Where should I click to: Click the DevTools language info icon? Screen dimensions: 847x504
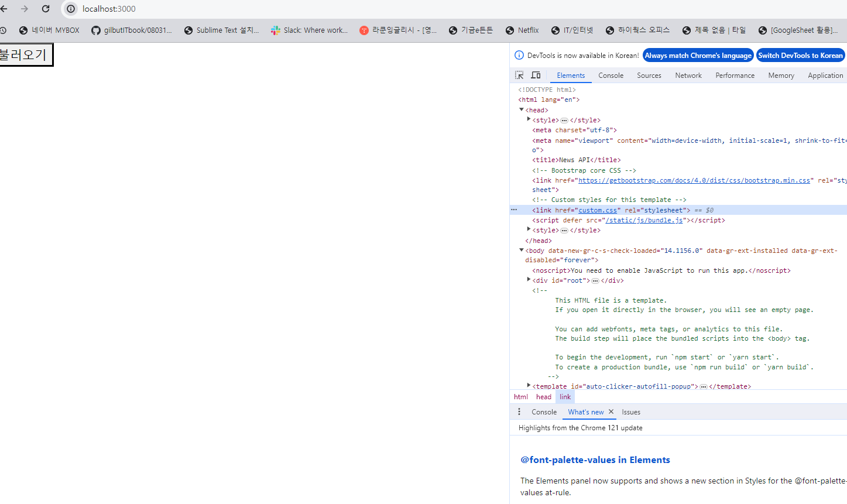point(519,56)
